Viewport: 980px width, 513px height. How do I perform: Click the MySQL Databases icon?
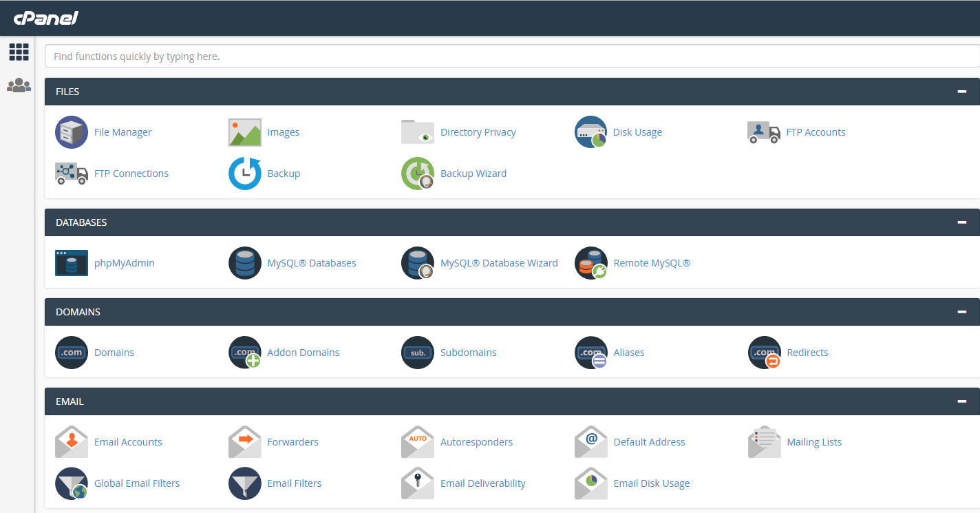245,263
